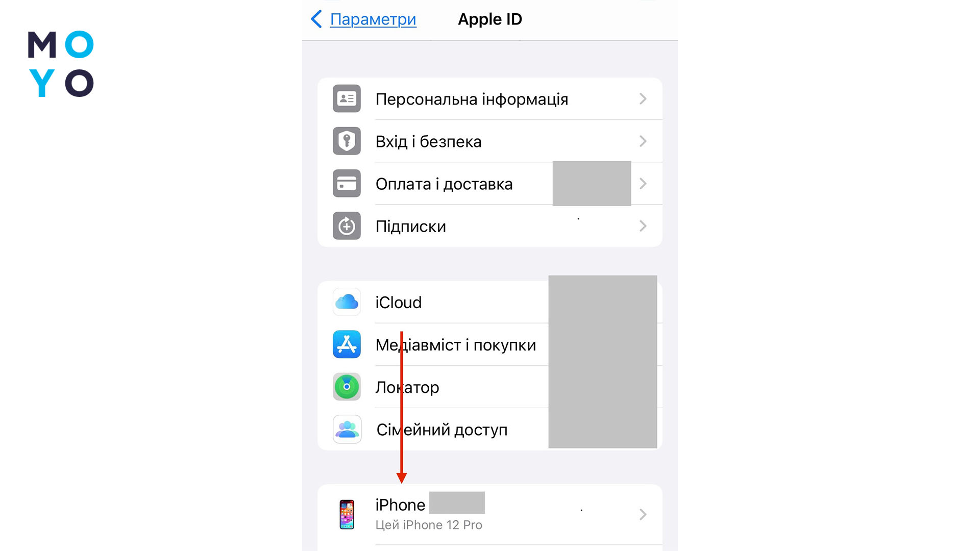Expand Вхід і безпека section
This screenshot has height=551, width=980.
pos(489,141)
